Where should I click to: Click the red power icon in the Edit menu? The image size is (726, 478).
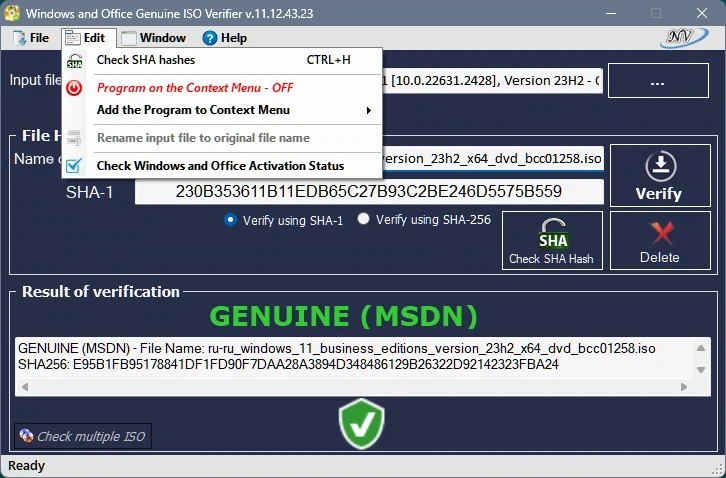coord(74,88)
